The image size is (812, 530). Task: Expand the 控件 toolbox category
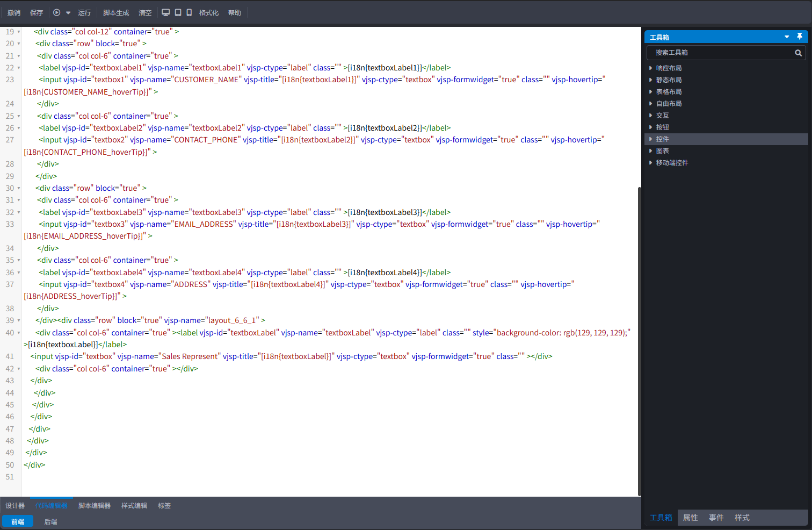tap(662, 139)
